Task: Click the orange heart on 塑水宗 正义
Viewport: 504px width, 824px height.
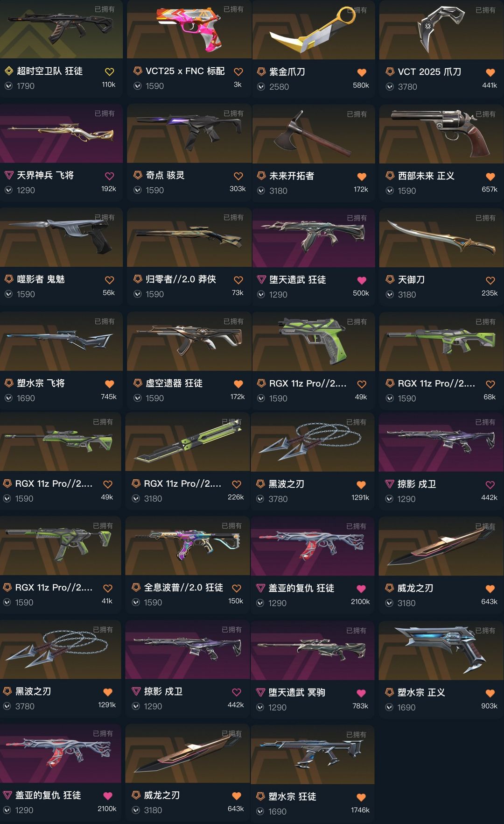Action: pyautogui.click(x=490, y=694)
